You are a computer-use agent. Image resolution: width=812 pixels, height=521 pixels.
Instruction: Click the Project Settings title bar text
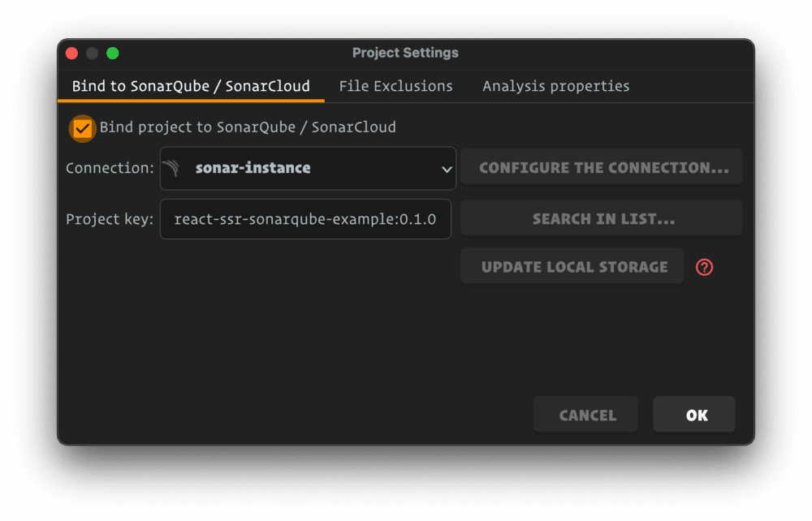[405, 53]
